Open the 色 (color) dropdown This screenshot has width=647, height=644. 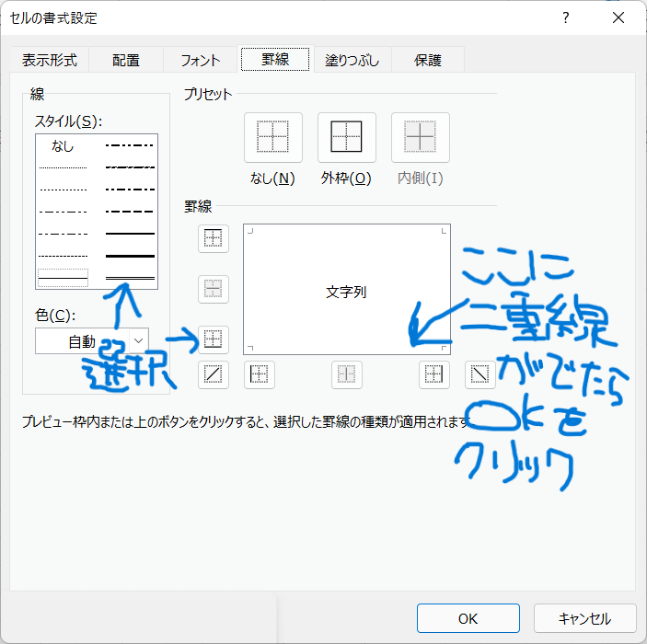tap(92, 341)
